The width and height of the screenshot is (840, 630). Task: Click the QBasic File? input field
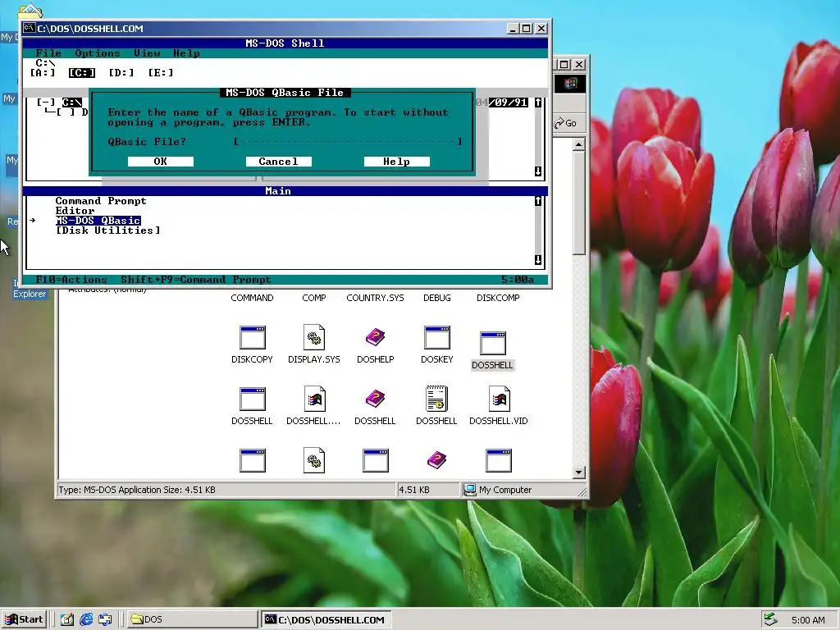(x=348, y=141)
